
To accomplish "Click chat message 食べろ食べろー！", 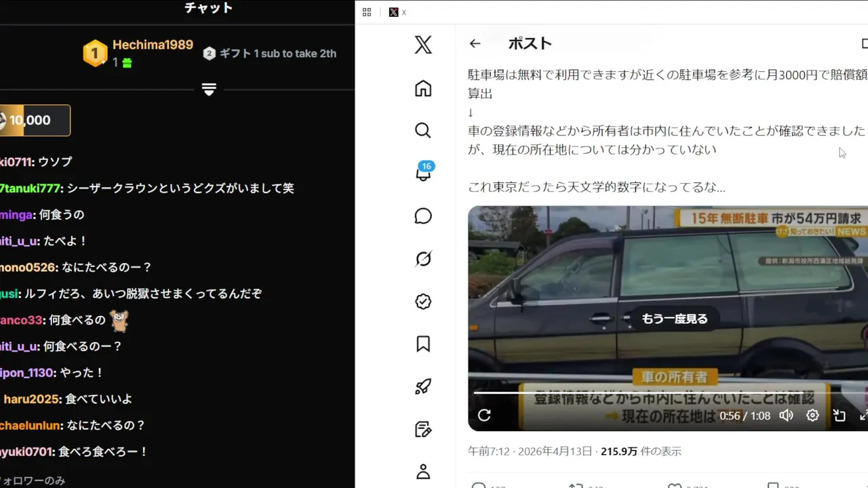I will (103, 452).
